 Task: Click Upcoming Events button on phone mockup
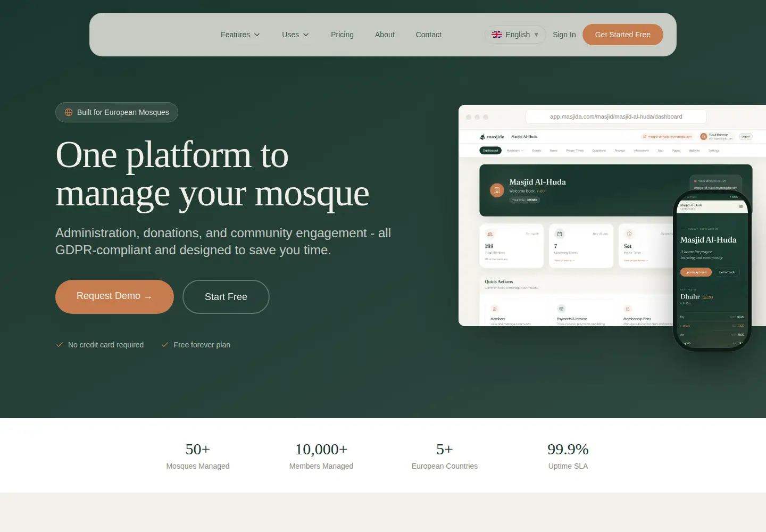[696, 272]
